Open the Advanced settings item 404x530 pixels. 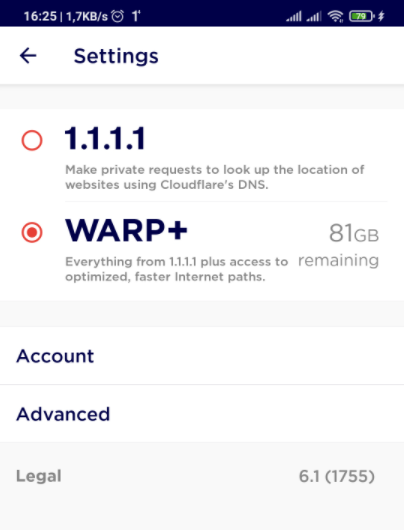[x=202, y=413]
